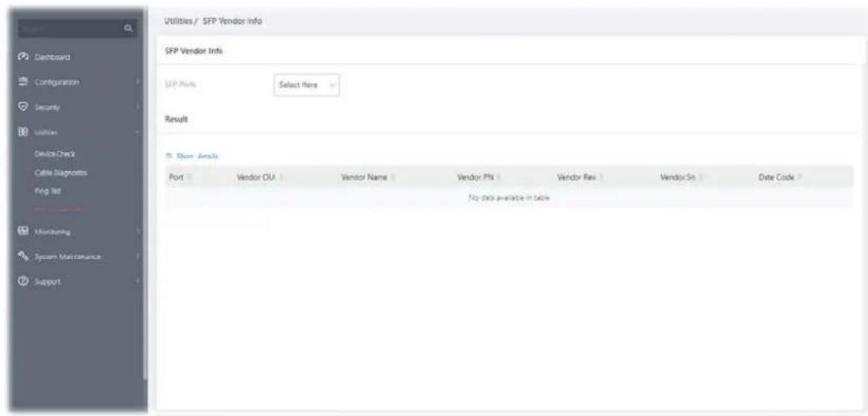Image resolution: width=868 pixels, height=416 pixels.
Task: Open Cable Diagnostics under Utilities
Action: (61, 173)
